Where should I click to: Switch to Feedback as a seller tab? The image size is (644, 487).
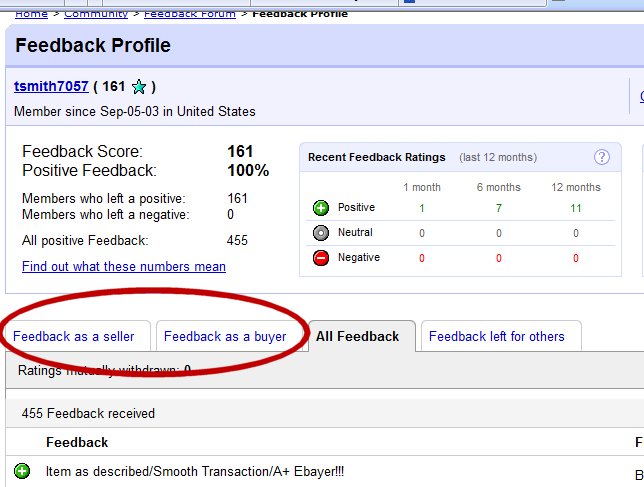click(75, 337)
